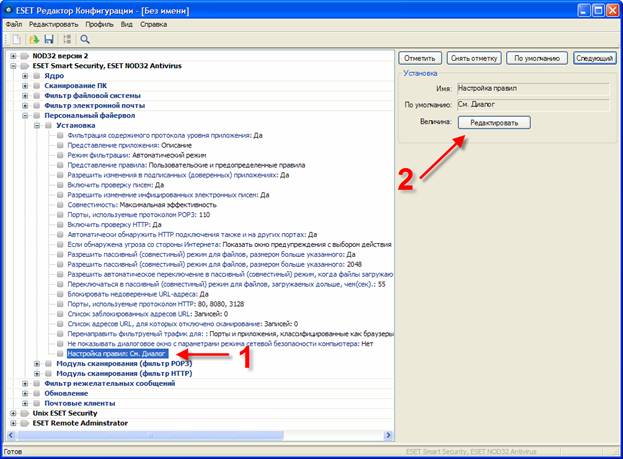Click the Имя field showing Настройка правил
Viewport: 623px width, 459px height.
coord(533,88)
